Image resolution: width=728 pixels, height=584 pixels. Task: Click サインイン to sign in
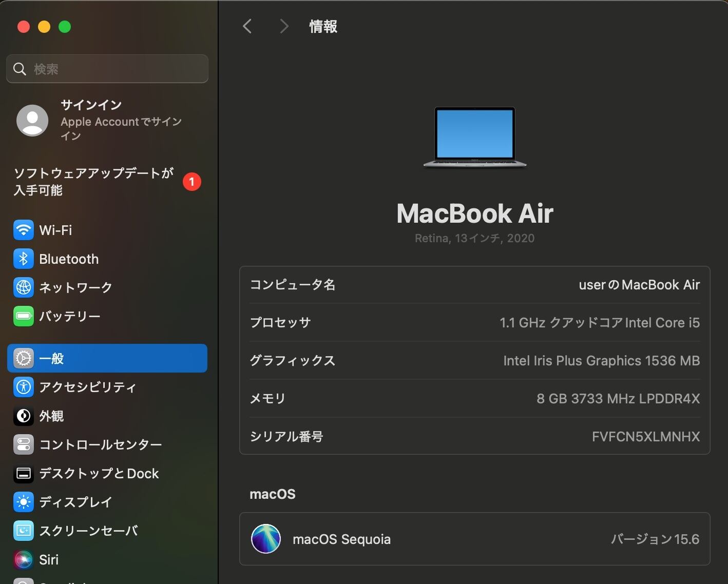[91, 105]
